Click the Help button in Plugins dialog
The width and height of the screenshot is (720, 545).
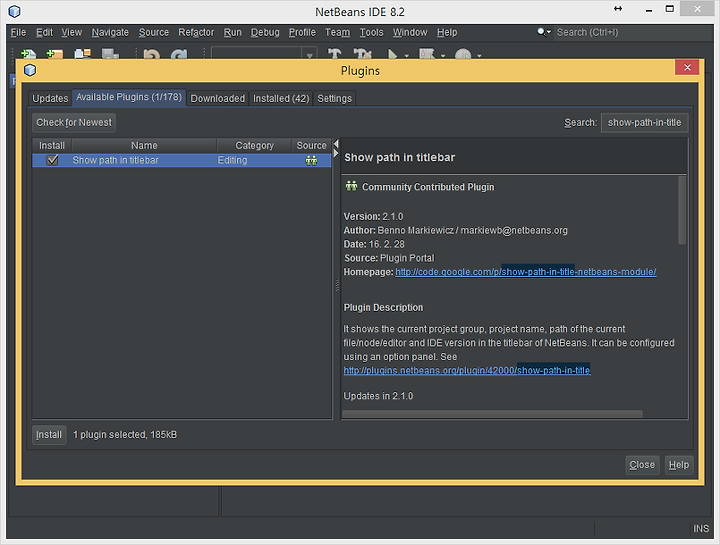coord(679,465)
